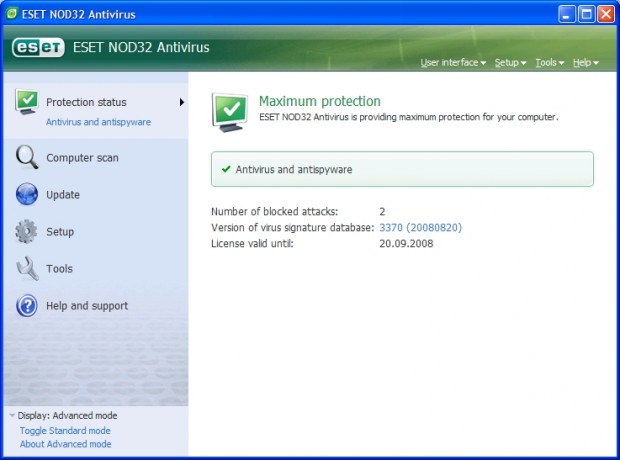620x460 pixels.
Task: Minimize the ESET NOD32 window
Action: 566,14
